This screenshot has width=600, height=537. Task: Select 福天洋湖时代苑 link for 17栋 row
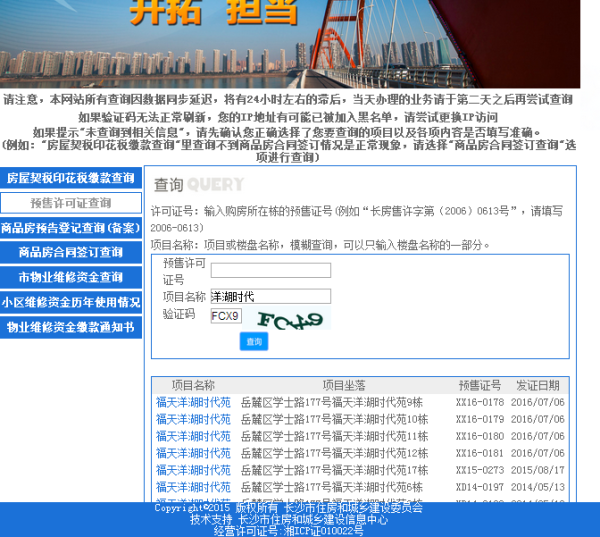point(193,470)
